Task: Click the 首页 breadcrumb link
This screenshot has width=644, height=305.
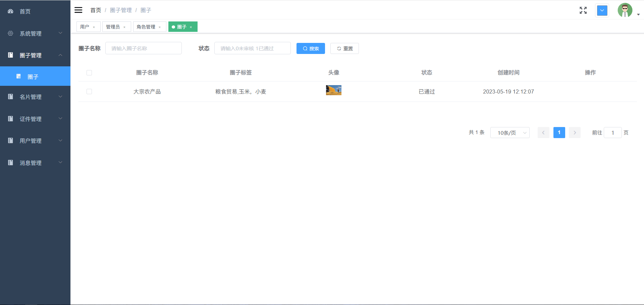Action: [x=96, y=10]
